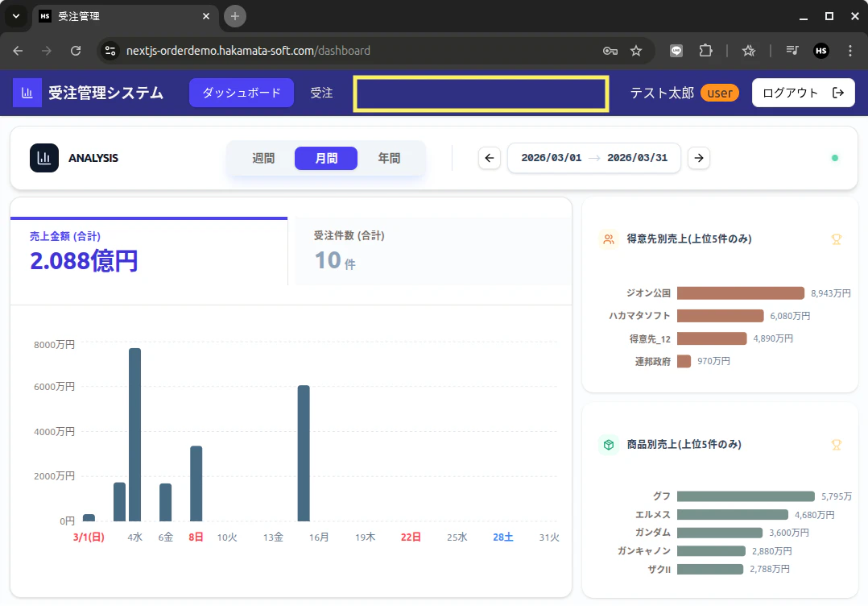Viewport: 868px width, 610px height.
Task: Click the ハカマタソフト sales bar
Action: (720, 316)
